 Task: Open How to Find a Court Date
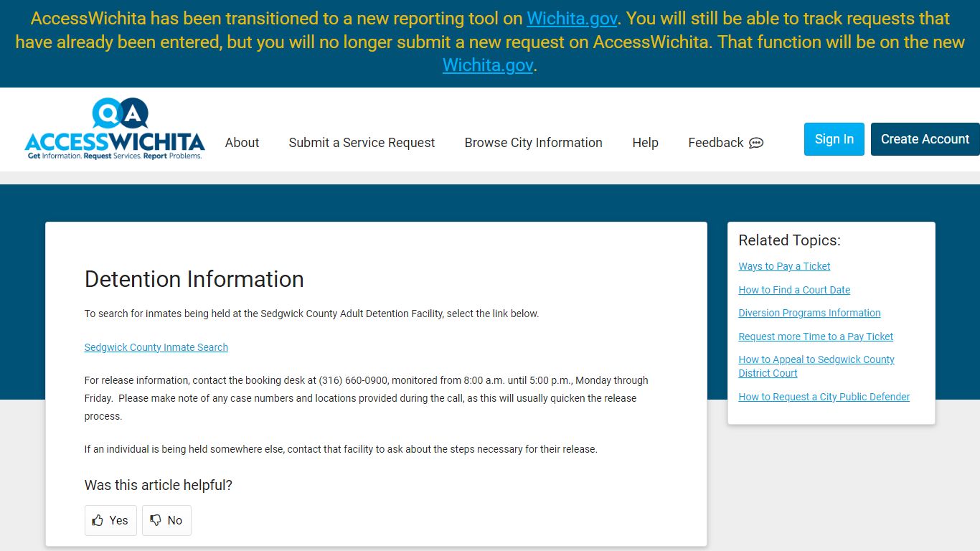794,290
